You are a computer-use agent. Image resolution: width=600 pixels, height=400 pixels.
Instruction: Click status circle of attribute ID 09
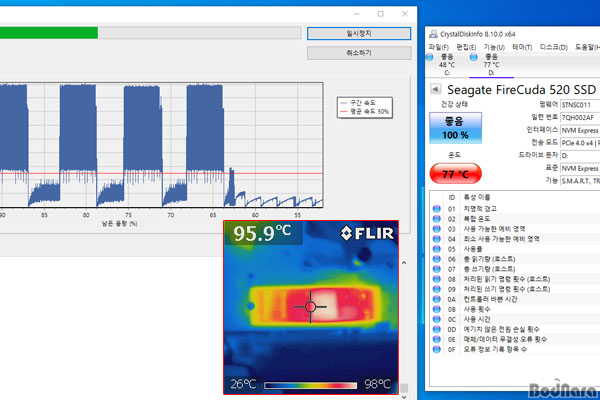437,289
